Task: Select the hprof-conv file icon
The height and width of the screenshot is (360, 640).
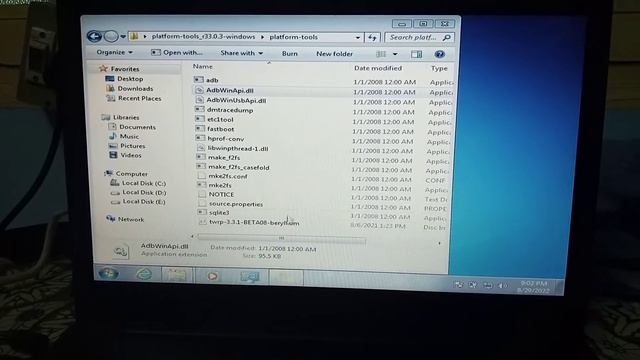Action: pyautogui.click(x=200, y=138)
